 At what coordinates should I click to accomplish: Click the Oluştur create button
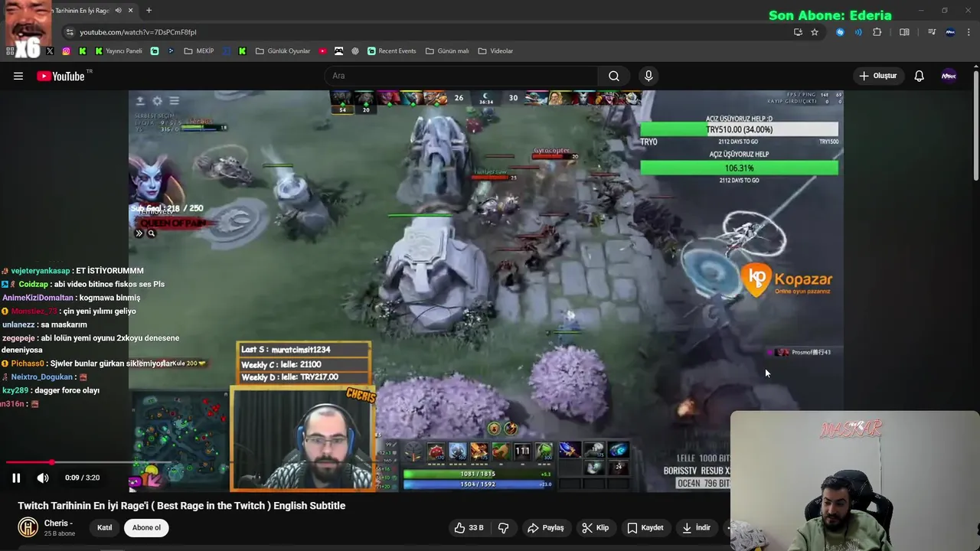[878, 76]
